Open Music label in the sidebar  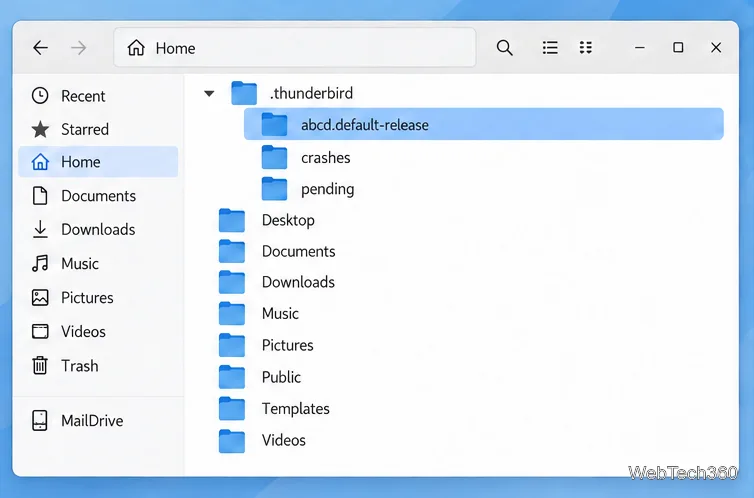(x=79, y=264)
